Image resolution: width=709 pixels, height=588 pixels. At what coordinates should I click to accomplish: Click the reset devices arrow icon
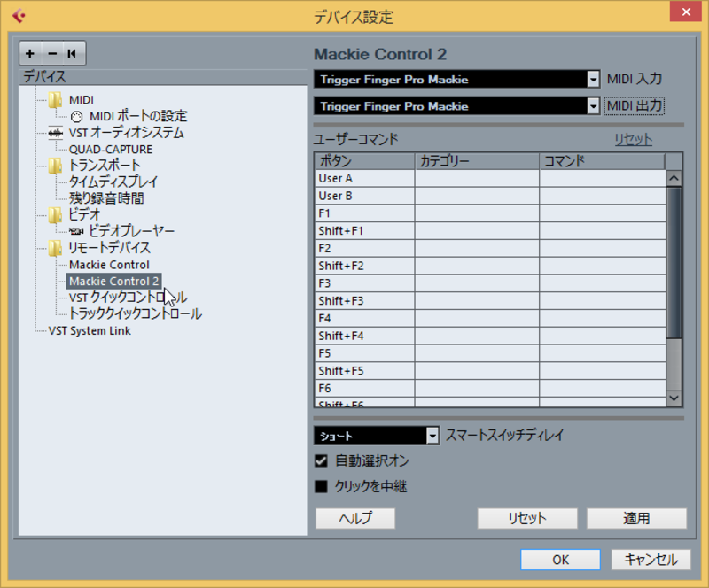[x=72, y=54]
